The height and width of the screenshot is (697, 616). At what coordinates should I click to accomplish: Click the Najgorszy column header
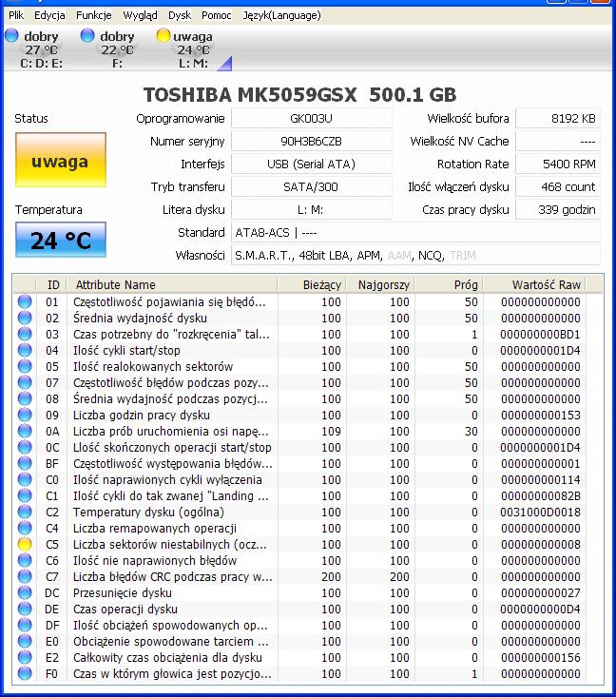click(380, 284)
